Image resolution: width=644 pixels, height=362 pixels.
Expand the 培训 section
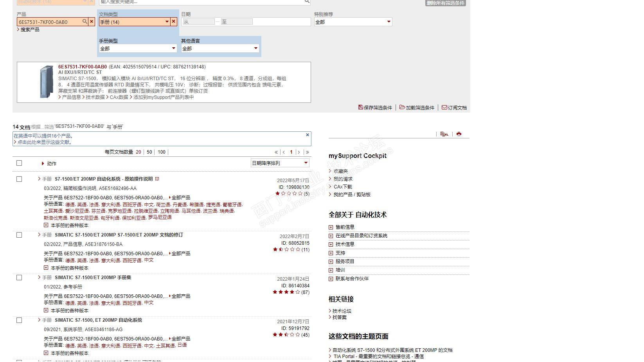[x=331, y=270]
